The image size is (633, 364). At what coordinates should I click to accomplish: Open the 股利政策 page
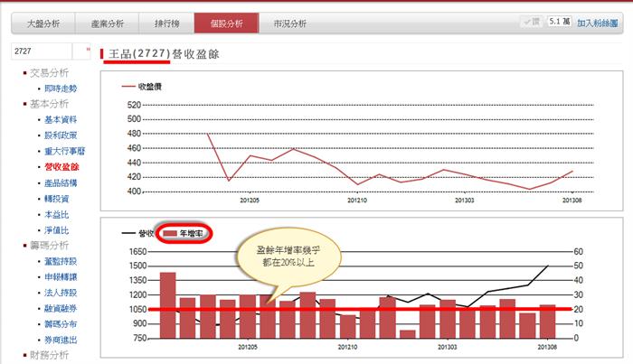coord(61,135)
